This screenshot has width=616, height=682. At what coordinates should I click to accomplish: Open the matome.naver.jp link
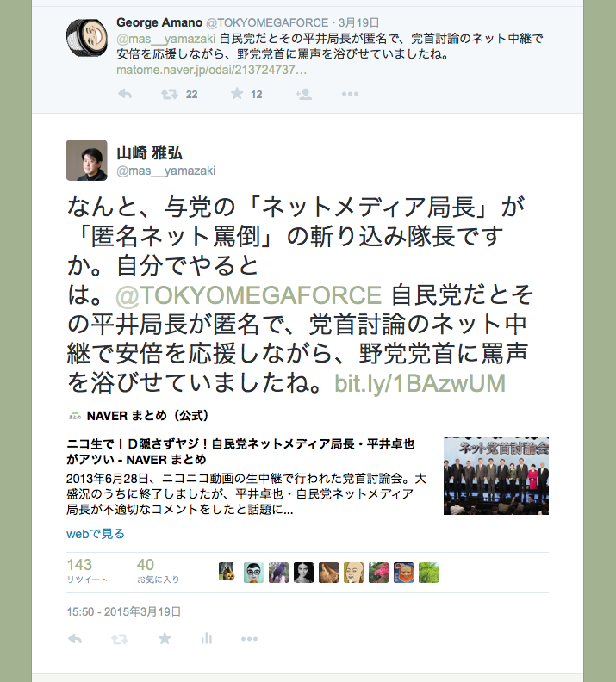tap(211, 70)
